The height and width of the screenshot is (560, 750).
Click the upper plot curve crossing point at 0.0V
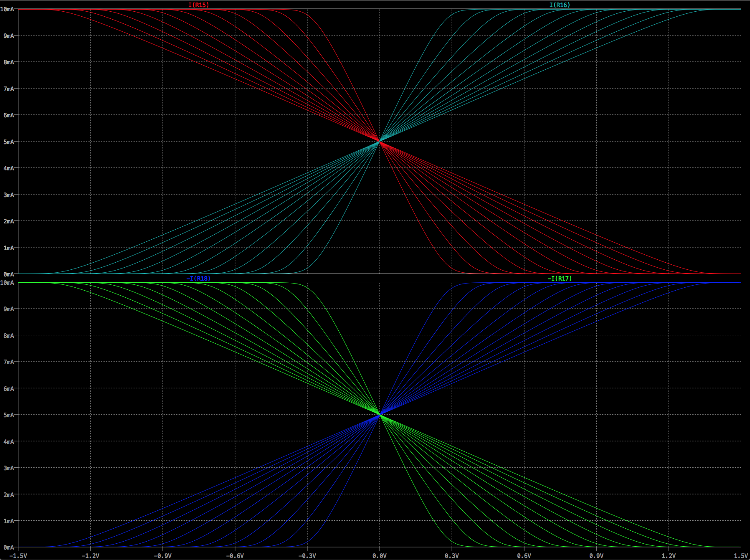coord(380,142)
